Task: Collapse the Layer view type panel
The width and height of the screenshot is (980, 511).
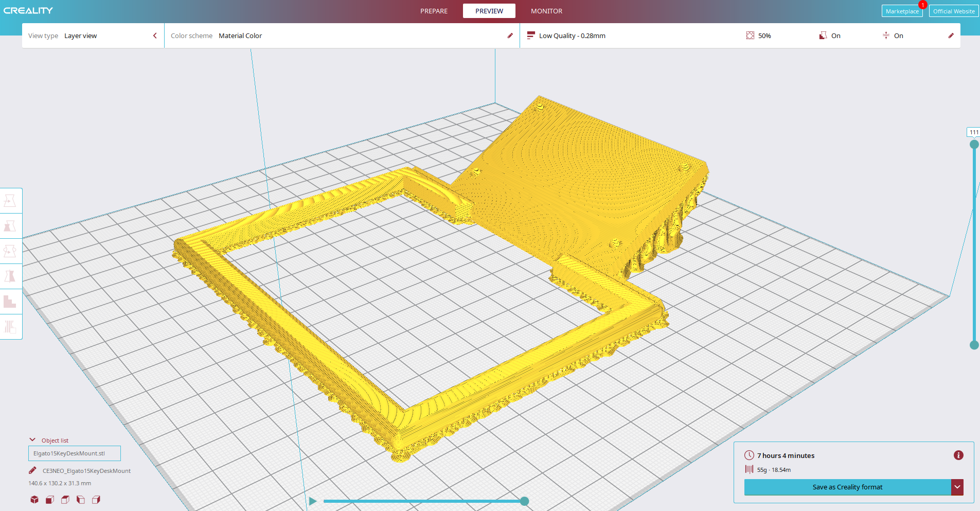Action: click(155, 36)
